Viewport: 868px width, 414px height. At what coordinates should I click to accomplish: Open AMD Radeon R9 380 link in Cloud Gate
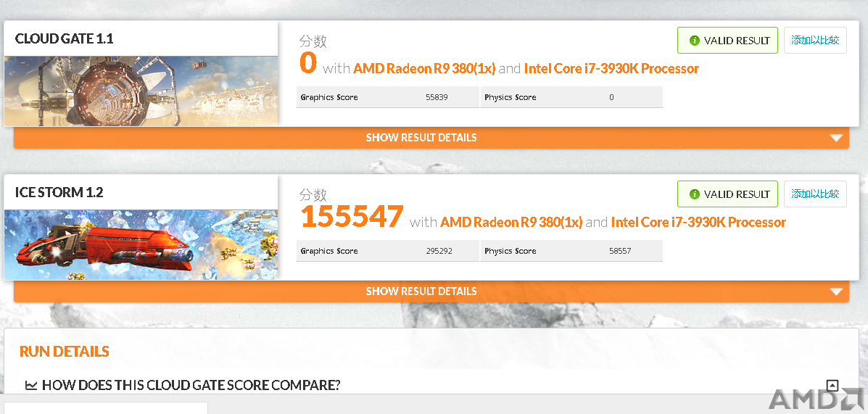[x=425, y=69]
